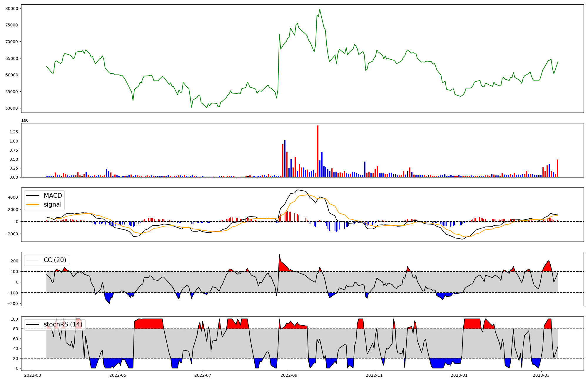Image resolution: width=588 pixels, height=382 pixels.
Task: Click the 2022-11 x-axis tick label
Action: coord(374,375)
